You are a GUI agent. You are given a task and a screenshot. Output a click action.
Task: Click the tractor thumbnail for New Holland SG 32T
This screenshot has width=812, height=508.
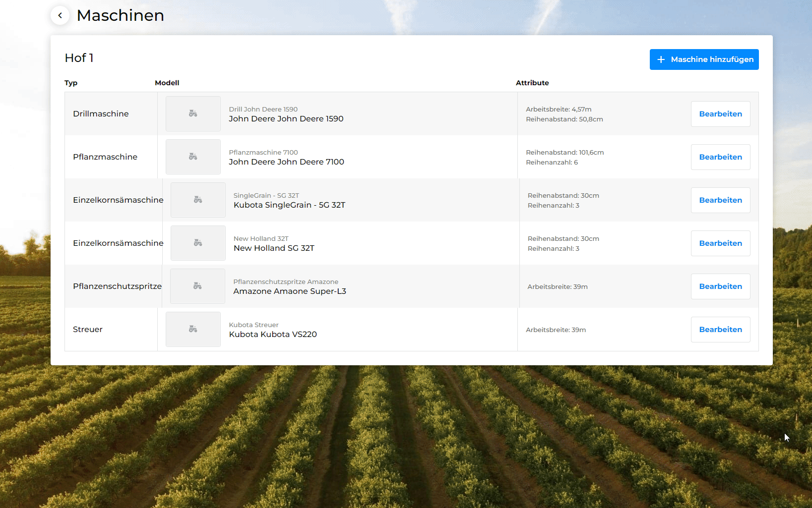click(x=198, y=243)
